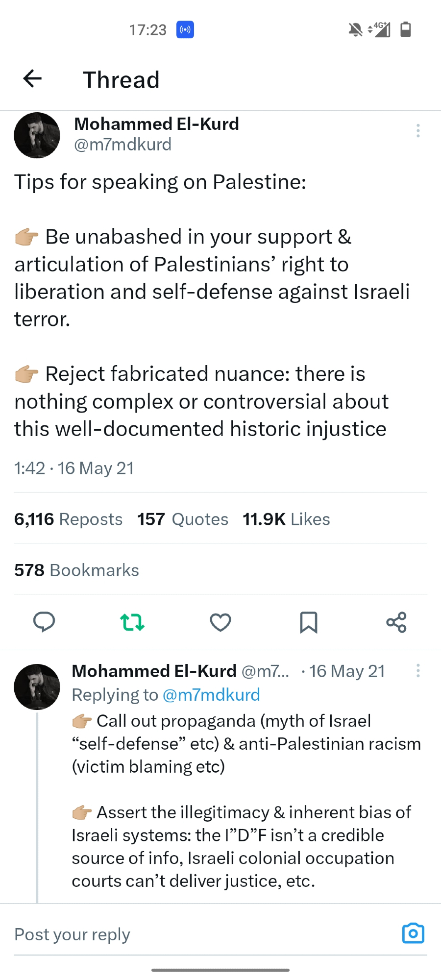The height and width of the screenshot is (980, 441).
Task: View the 6,116 Reposts list
Action: (x=68, y=519)
